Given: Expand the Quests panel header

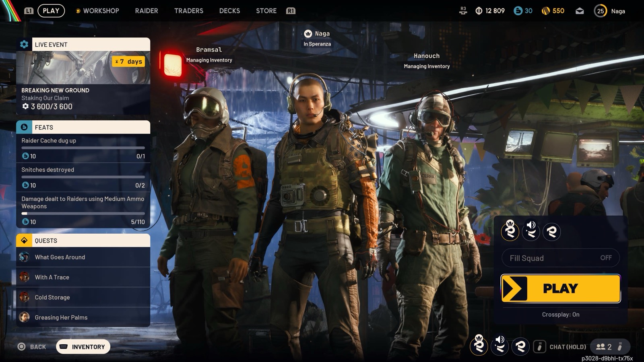Looking at the screenshot, I should (x=83, y=241).
